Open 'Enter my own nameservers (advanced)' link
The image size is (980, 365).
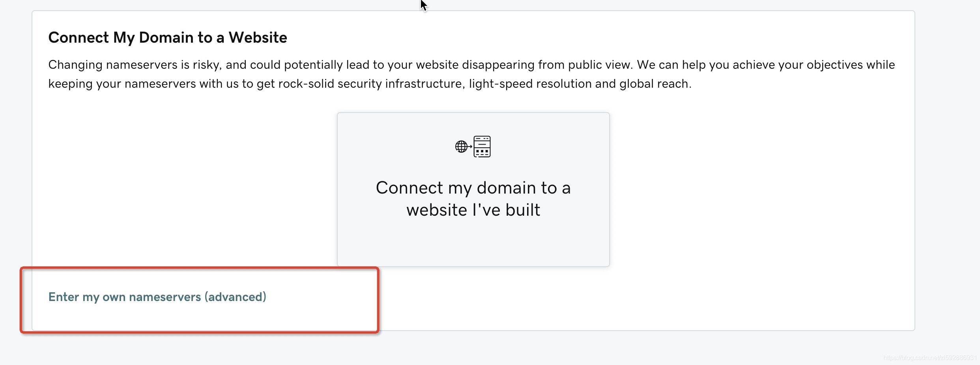(x=157, y=297)
